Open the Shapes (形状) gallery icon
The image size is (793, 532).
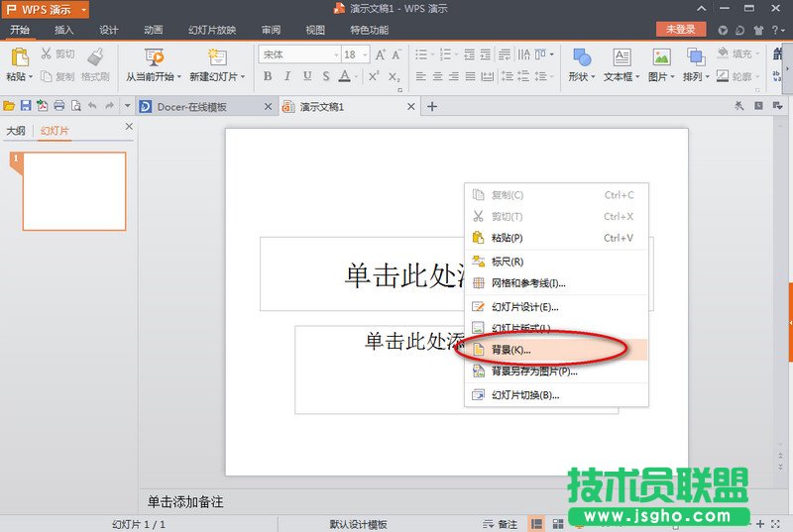coord(582,57)
